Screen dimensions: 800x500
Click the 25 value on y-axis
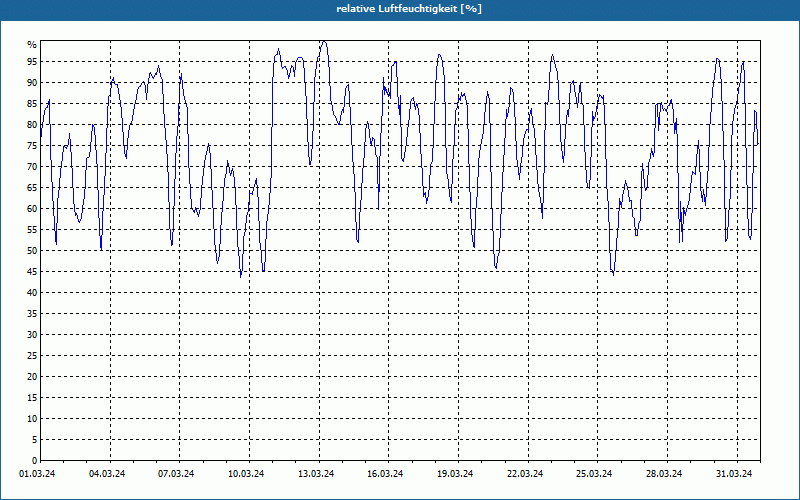pos(32,356)
